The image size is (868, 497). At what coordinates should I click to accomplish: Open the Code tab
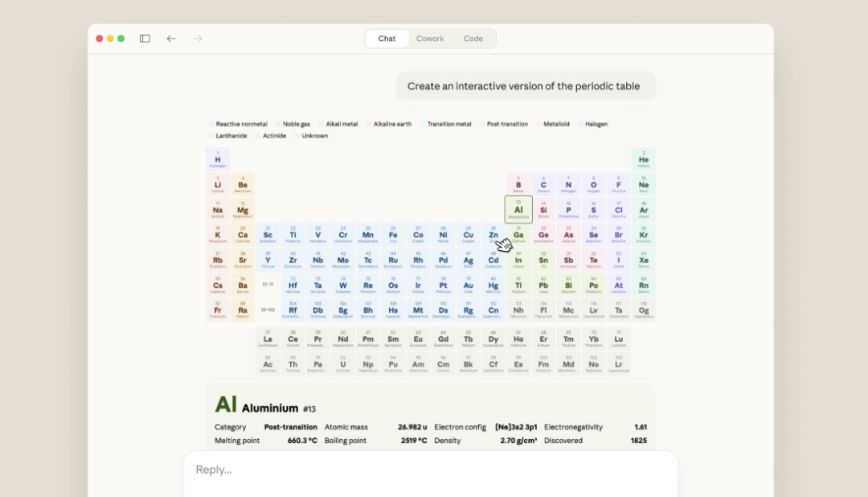pyautogui.click(x=473, y=39)
